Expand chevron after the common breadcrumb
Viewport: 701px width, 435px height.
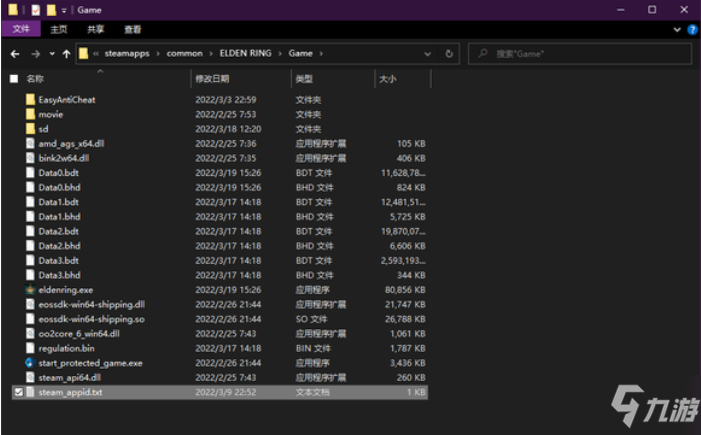click(211, 54)
